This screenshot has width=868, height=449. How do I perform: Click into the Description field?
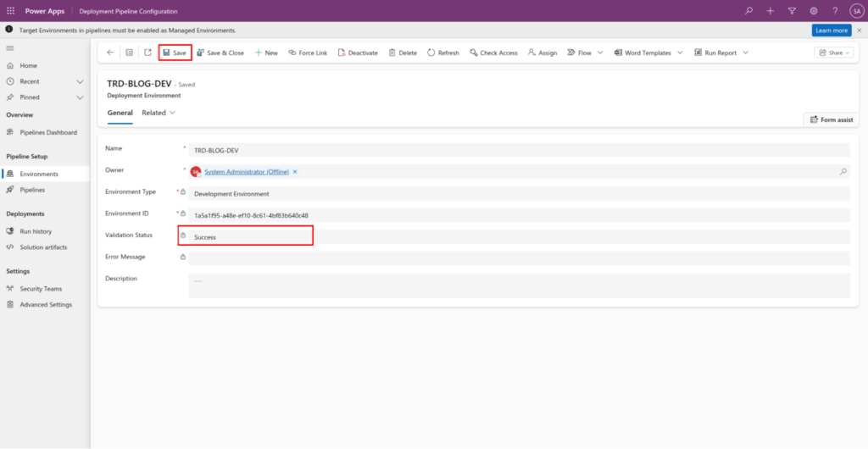point(519,285)
